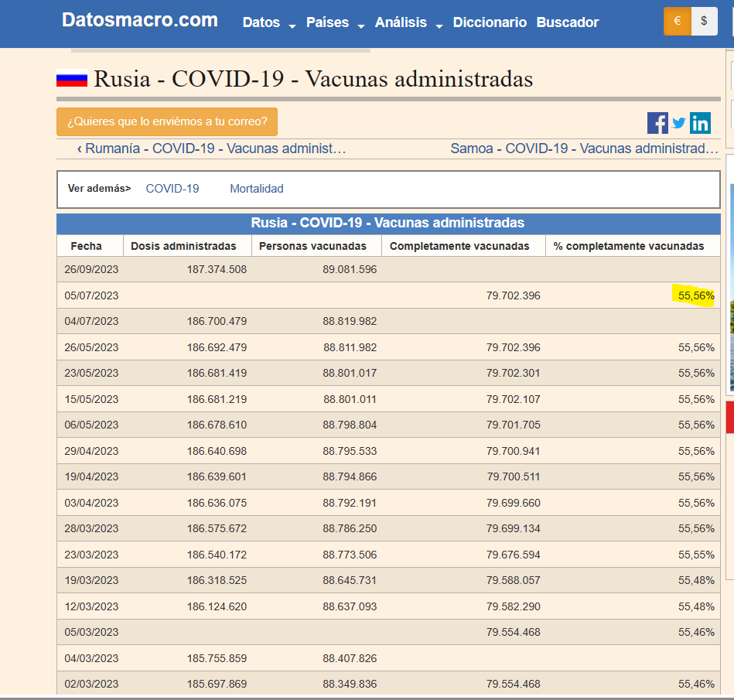The height and width of the screenshot is (700, 734).
Task: Select the value 186.692.479
Action: [x=217, y=348]
